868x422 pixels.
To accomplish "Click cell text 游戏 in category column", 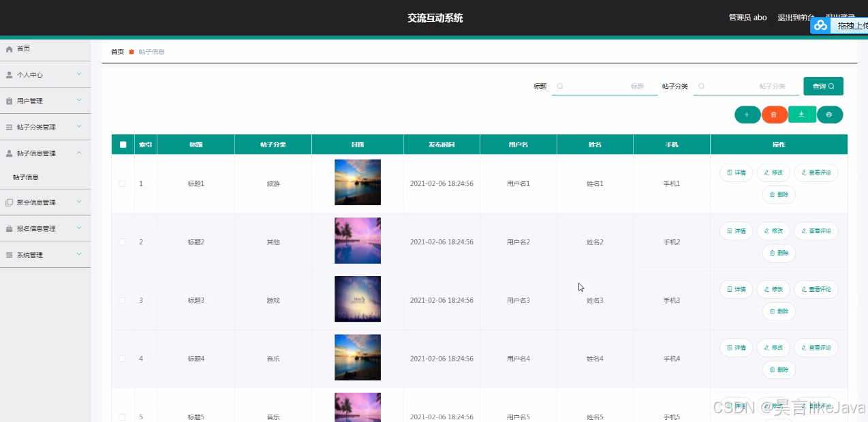I will point(273,301).
